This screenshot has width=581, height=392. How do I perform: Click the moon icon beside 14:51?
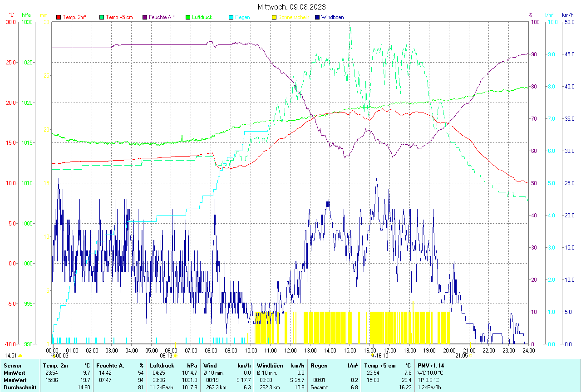[x=20, y=356]
